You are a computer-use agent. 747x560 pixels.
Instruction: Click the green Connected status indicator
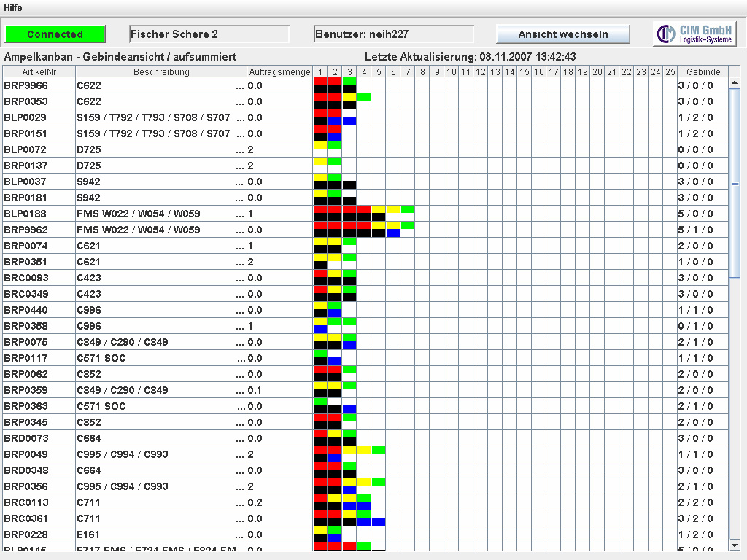(55, 34)
